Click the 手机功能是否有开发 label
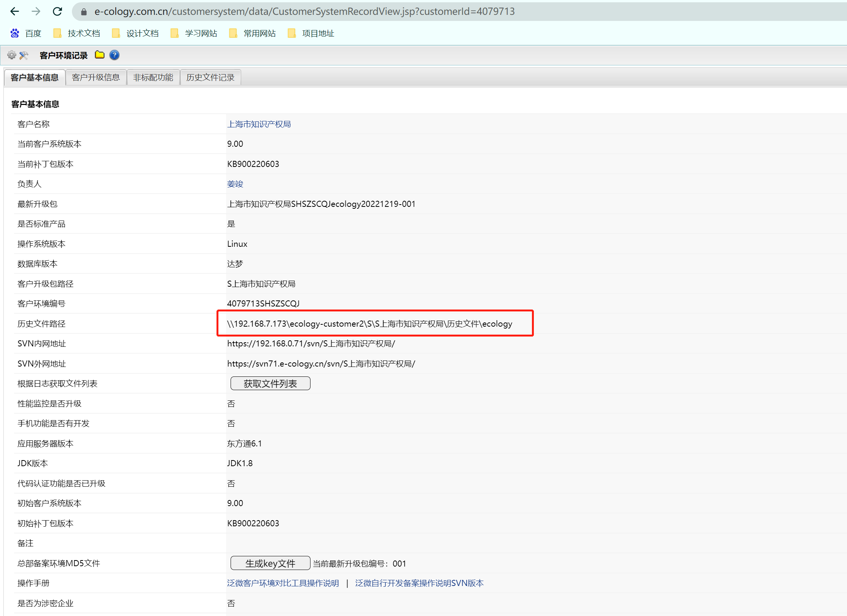This screenshot has width=847, height=616. pos(53,424)
